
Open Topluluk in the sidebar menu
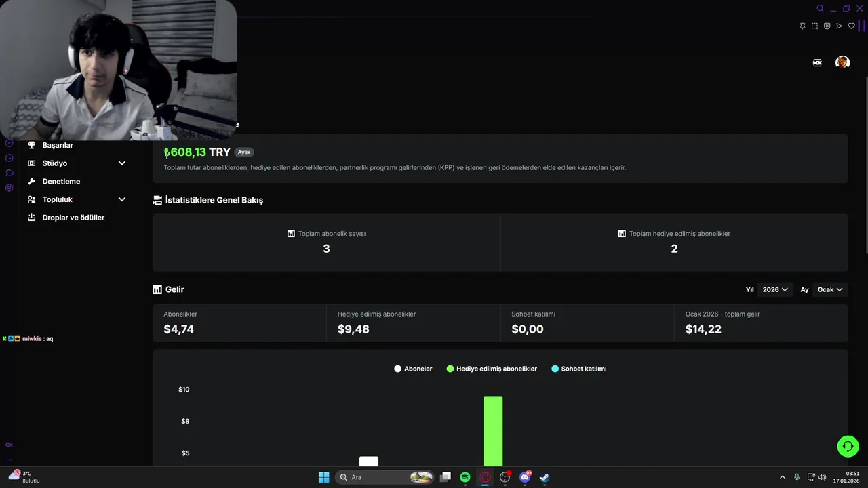point(58,199)
